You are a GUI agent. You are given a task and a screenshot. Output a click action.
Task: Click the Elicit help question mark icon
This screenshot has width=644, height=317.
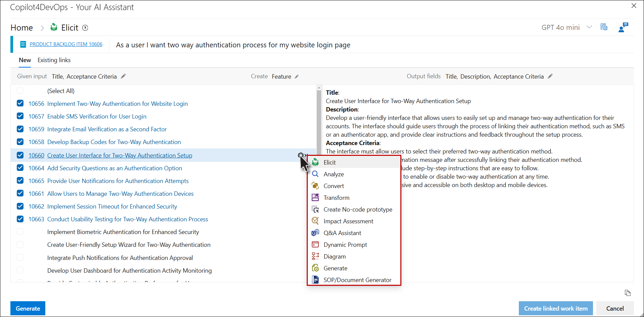(85, 28)
